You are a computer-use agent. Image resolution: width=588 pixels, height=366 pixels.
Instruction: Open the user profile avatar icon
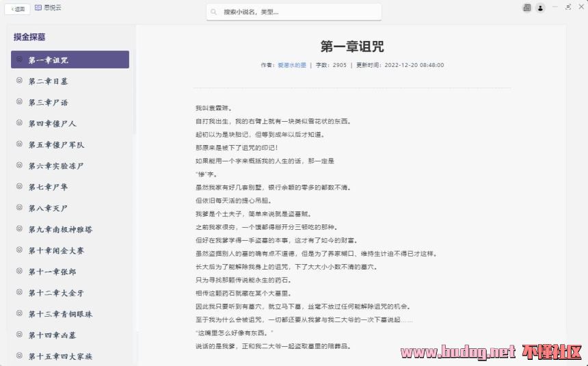pos(540,8)
